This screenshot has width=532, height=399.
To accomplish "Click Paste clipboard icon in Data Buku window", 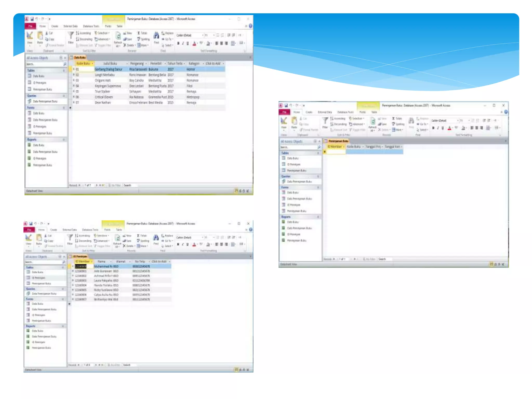I will coord(40,36).
